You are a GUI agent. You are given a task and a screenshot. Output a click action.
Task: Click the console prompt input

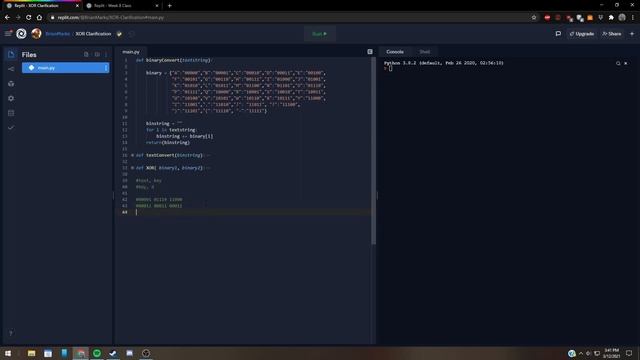tap(391, 69)
